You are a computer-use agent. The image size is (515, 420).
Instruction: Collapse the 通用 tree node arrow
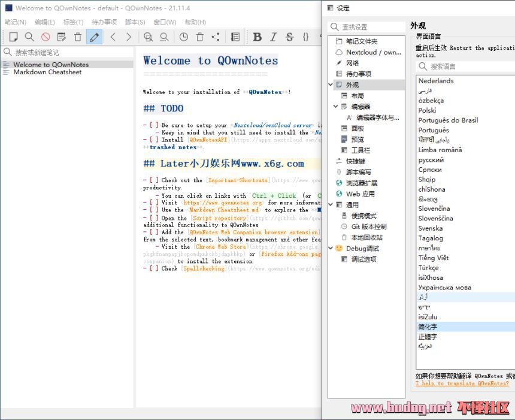tap(331, 205)
